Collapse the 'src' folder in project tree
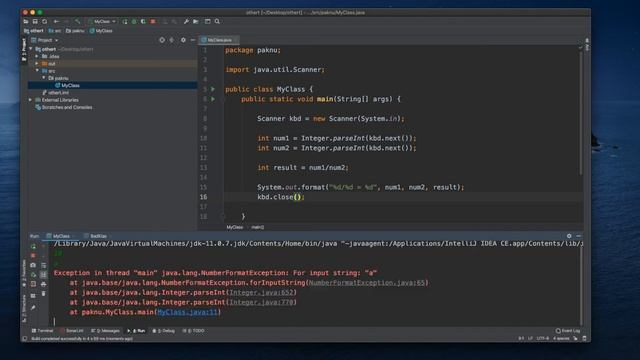The width and height of the screenshot is (640, 360). [x=37, y=71]
